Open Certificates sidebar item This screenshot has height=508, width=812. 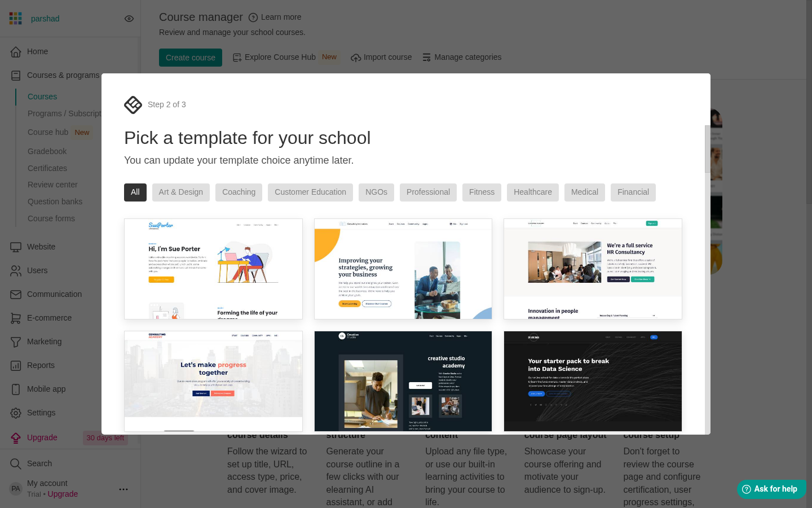47,168
